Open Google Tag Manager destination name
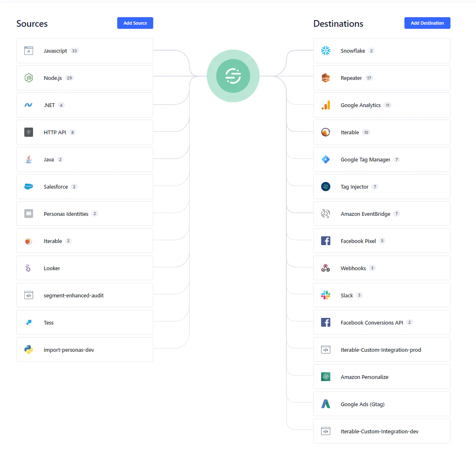This screenshot has width=476, height=453. (365, 160)
